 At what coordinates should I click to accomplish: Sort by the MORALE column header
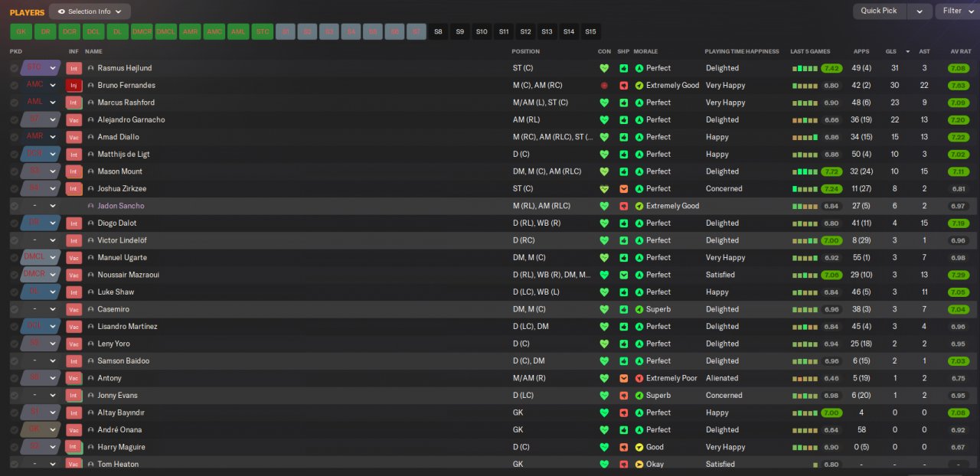click(645, 51)
